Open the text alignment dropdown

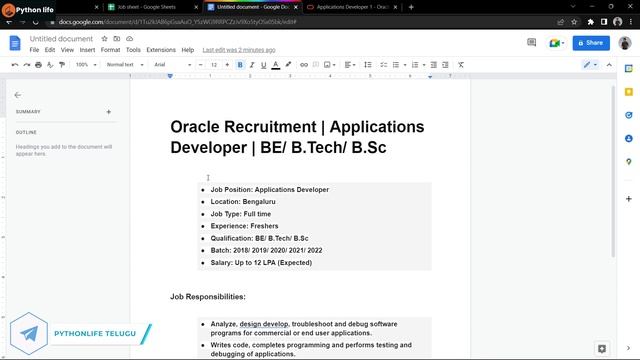tap(350, 65)
